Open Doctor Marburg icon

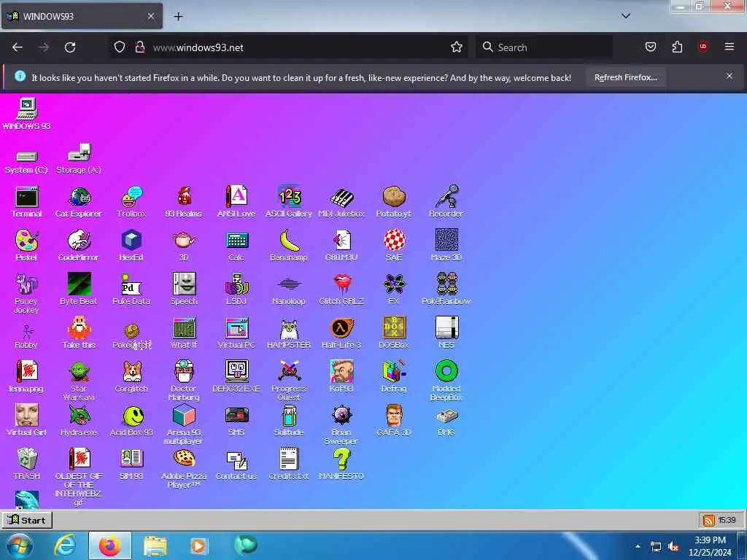coord(184,381)
